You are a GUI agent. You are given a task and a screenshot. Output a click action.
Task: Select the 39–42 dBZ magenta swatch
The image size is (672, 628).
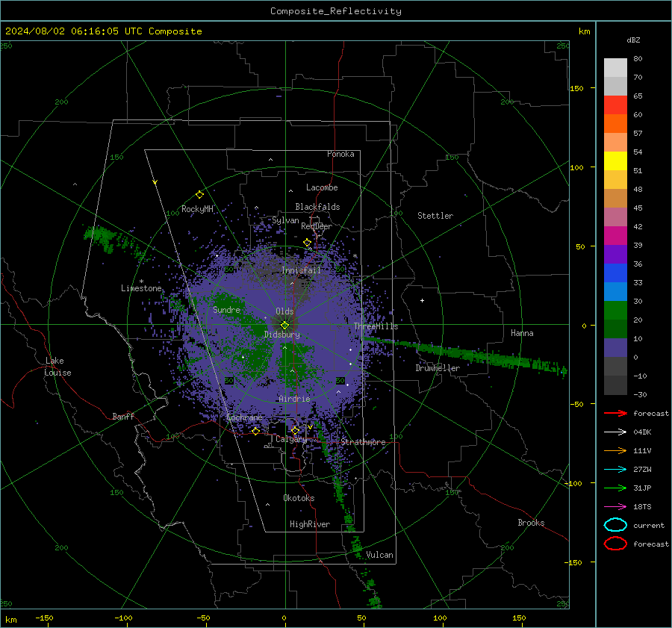click(x=615, y=236)
